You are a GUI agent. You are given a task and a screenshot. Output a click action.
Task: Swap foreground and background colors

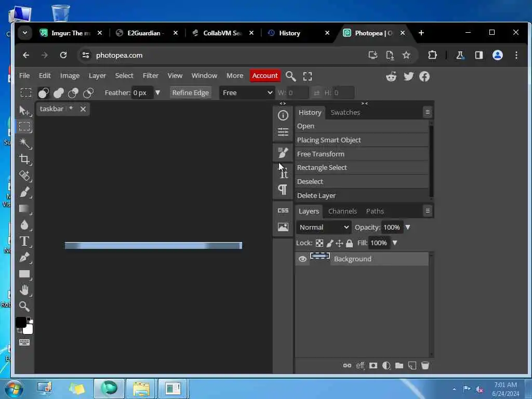click(19, 330)
